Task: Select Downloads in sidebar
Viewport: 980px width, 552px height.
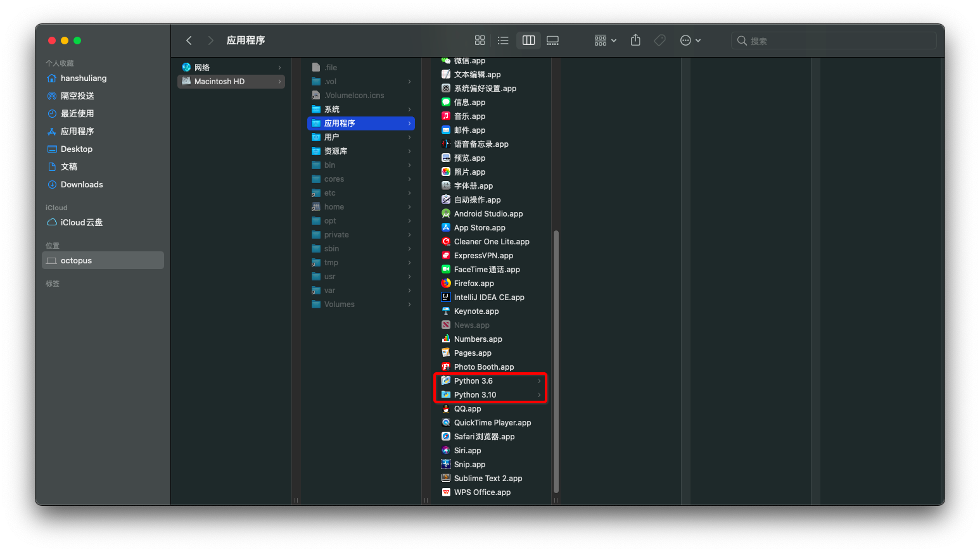Action: [103, 185]
